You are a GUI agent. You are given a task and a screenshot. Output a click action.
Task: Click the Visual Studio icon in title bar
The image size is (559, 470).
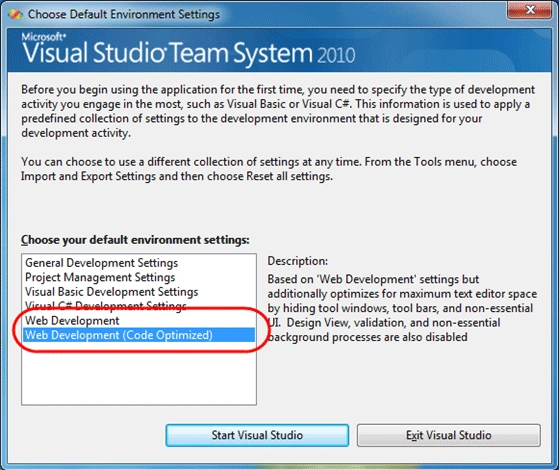pyautogui.click(x=15, y=14)
